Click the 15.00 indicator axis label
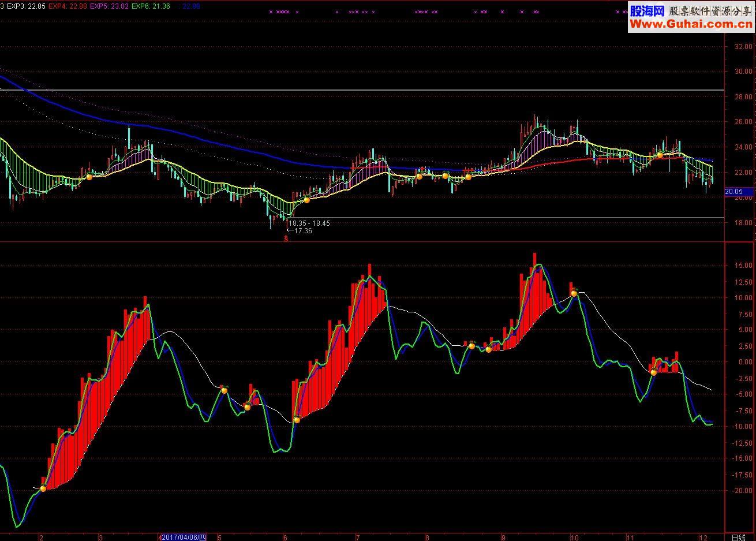Screen dimensions: 756x541 point(743,266)
